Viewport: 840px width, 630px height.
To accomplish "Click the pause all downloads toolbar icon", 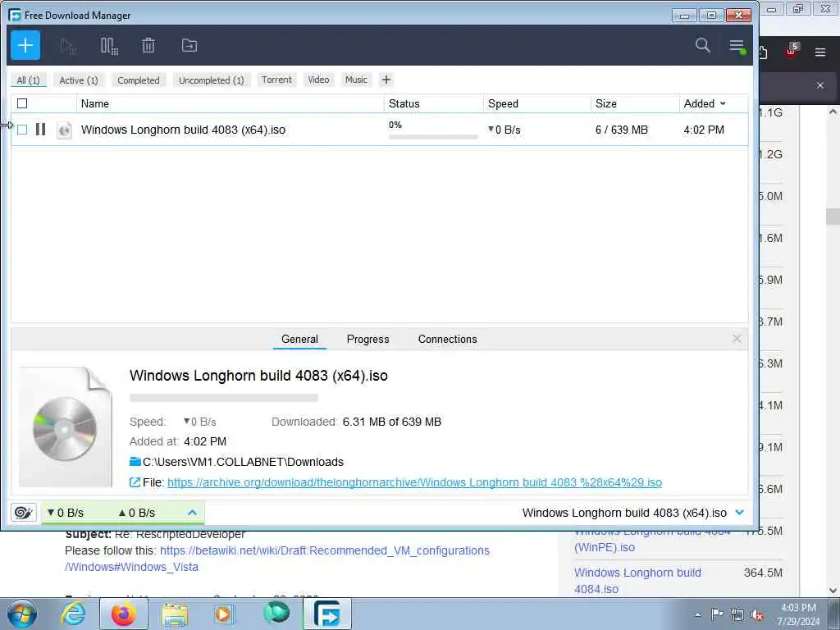I will (x=109, y=46).
